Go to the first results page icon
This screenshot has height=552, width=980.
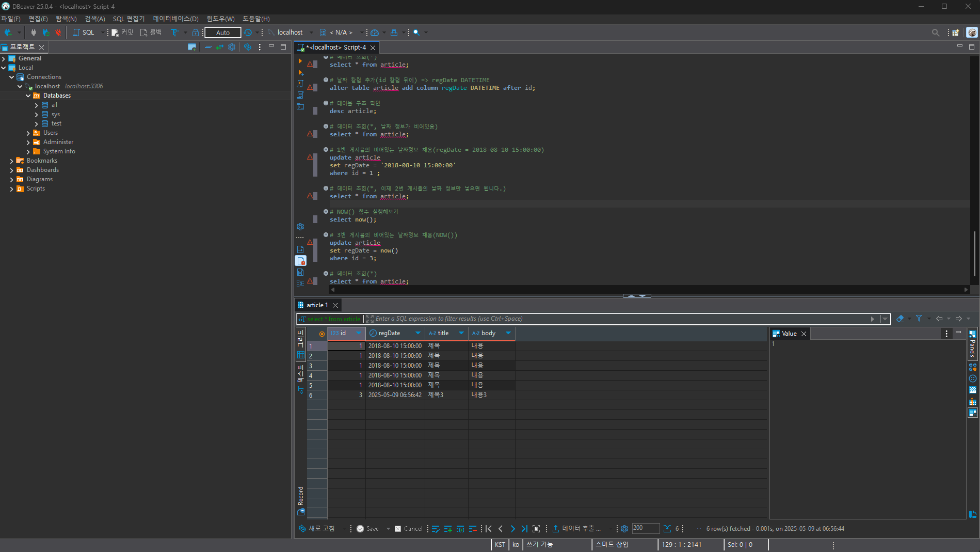pyautogui.click(x=489, y=529)
